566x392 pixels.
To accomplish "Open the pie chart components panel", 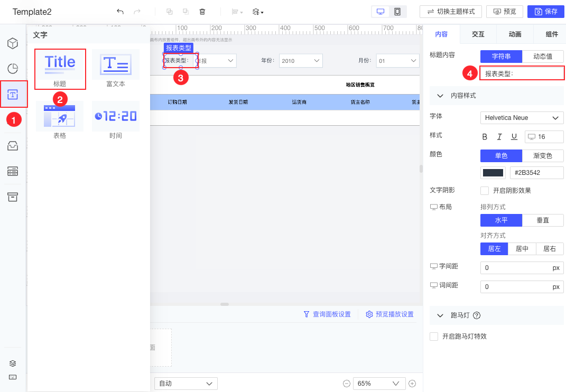I will point(13,69).
